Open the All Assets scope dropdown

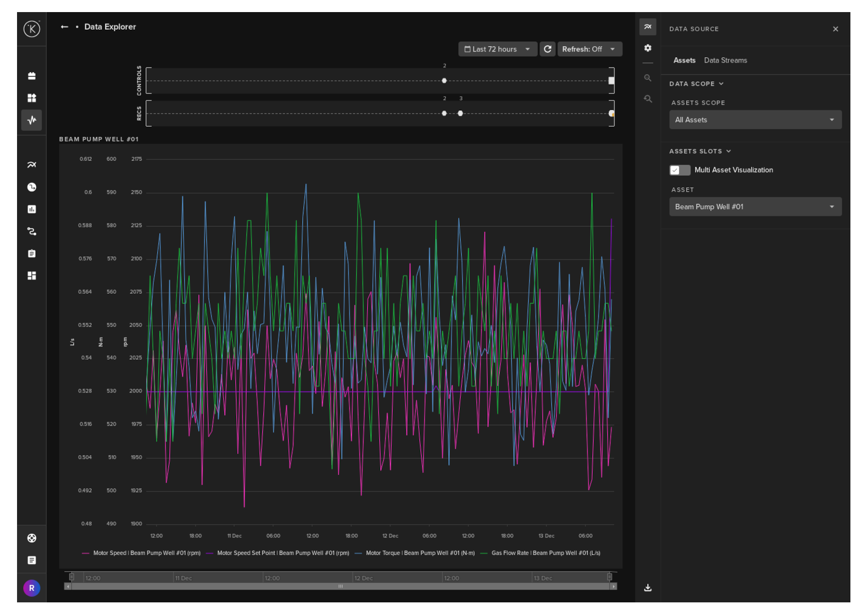coord(755,120)
